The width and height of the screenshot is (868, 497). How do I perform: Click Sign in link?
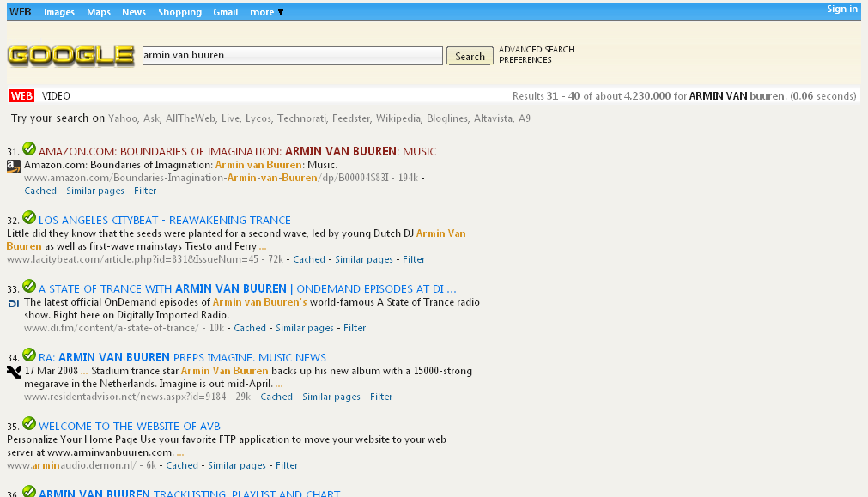(x=842, y=9)
